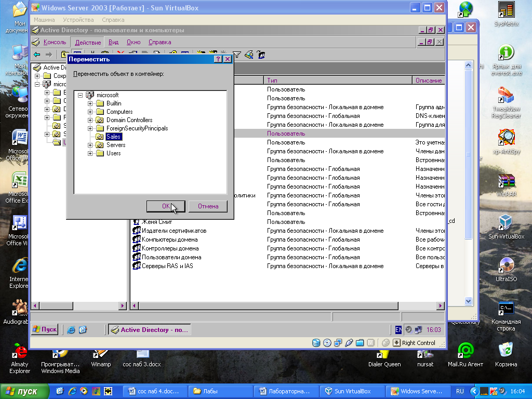Open the Командная строка desktop icon
This screenshot has width=532, height=399.
click(x=506, y=316)
